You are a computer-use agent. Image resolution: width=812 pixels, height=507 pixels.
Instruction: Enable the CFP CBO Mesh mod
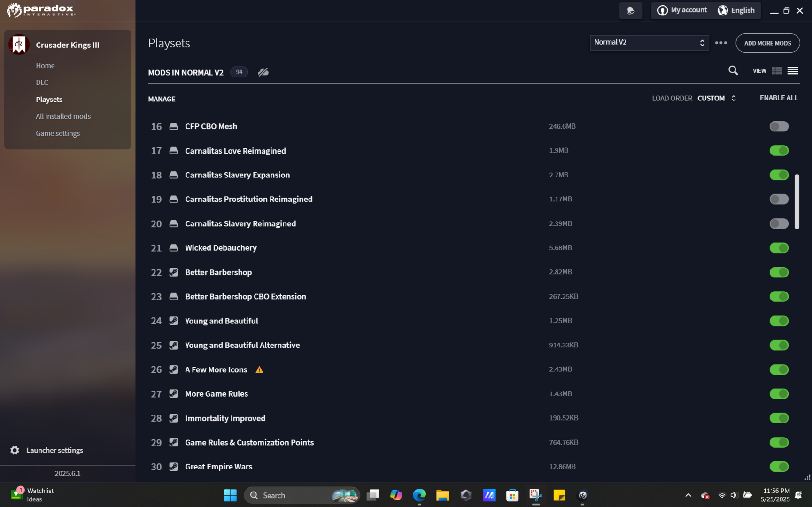click(779, 126)
